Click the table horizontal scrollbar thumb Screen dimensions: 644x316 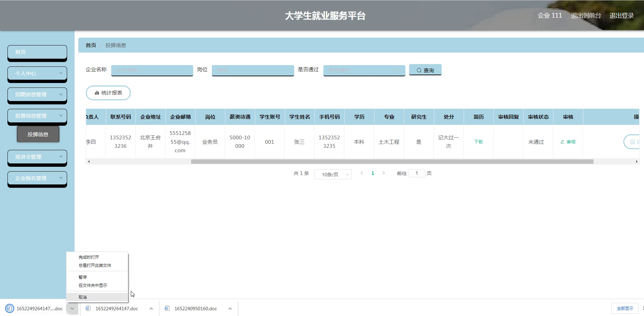pos(392,161)
